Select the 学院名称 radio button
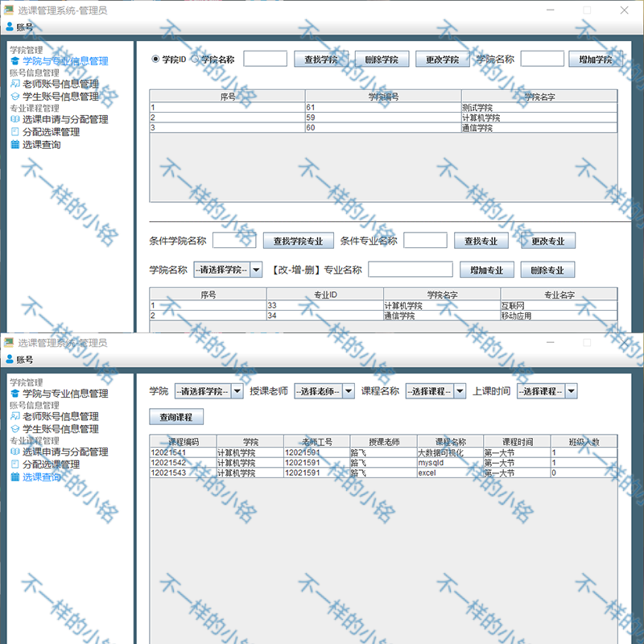 pos(195,59)
